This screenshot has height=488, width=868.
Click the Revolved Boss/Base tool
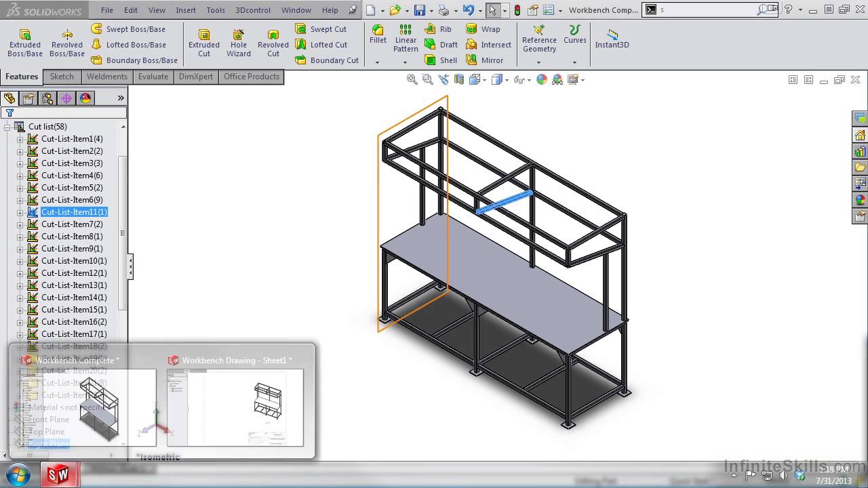67,43
